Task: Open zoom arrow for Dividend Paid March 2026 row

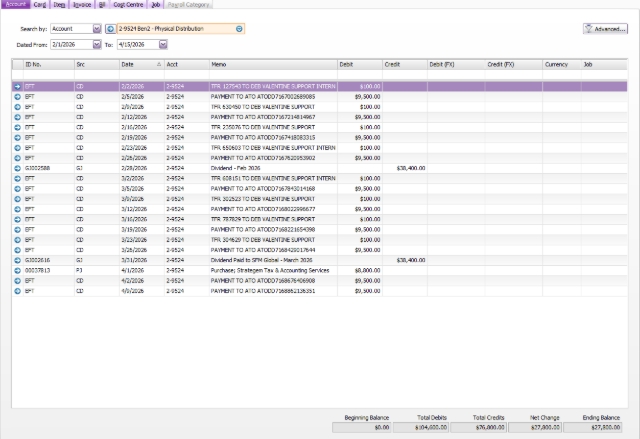Action: [x=17, y=260]
